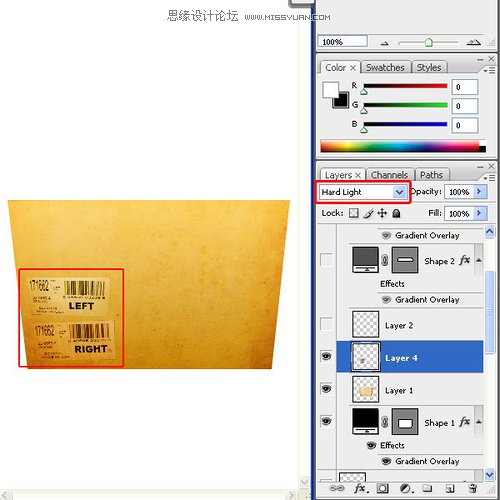Click layers list scroll up arrow
The width and height of the screenshot is (500, 500).
click(490, 231)
